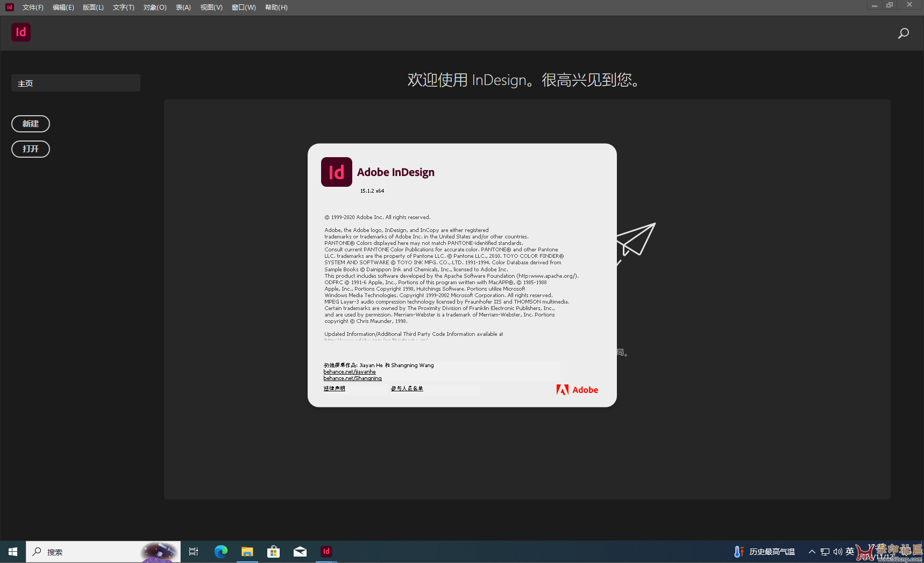This screenshot has height=563, width=924.
Task: Click the Windows taskbar search box
Action: tap(103, 552)
